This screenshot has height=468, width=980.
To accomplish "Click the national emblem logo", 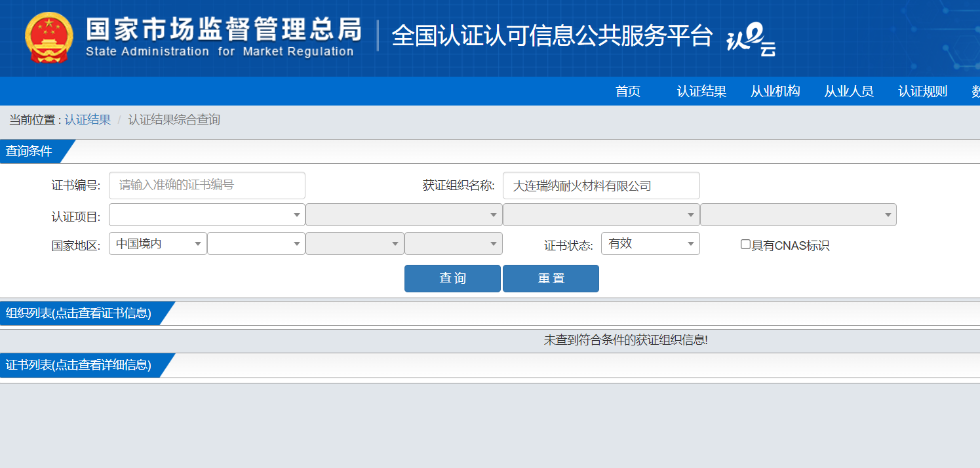I will coord(50,37).
